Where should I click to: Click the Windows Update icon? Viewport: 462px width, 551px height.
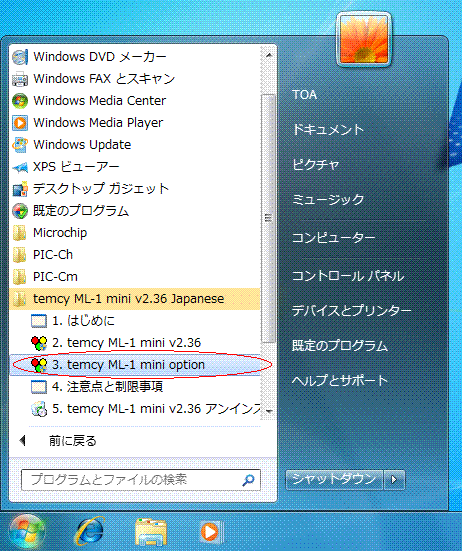[20, 145]
